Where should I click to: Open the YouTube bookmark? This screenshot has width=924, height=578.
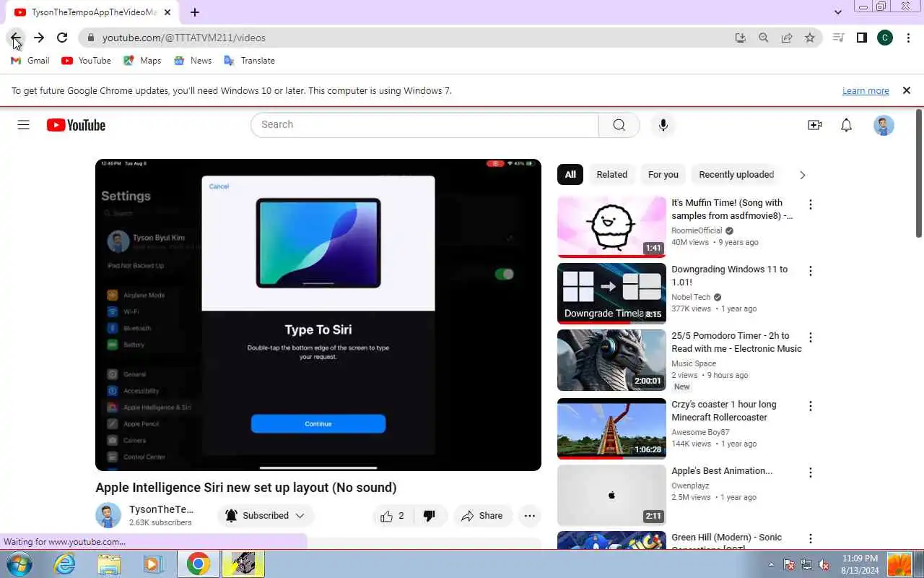pos(86,61)
